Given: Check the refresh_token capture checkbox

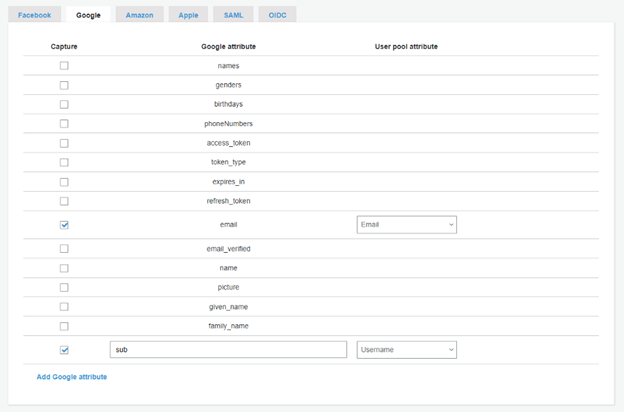Looking at the screenshot, I should coord(64,201).
